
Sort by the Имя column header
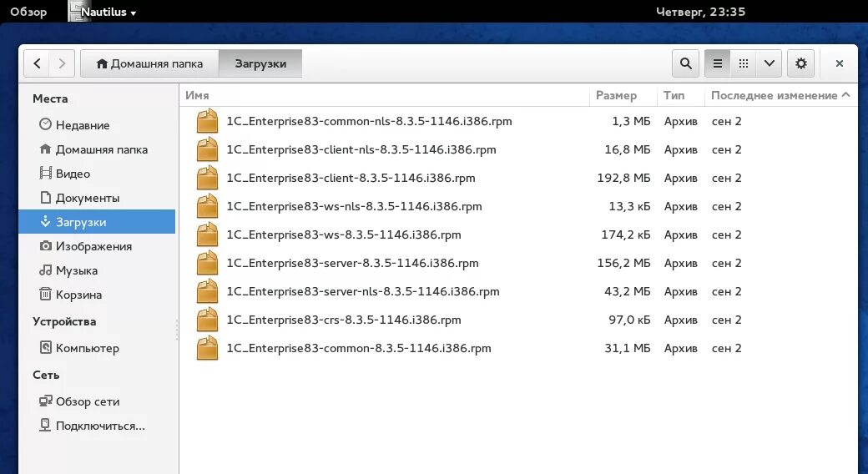point(385,95)
